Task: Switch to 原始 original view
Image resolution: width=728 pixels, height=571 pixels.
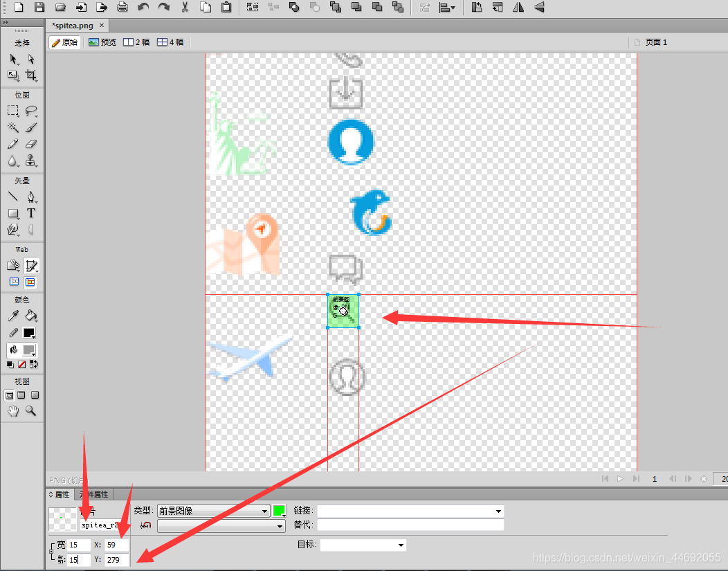Action: 64,42
